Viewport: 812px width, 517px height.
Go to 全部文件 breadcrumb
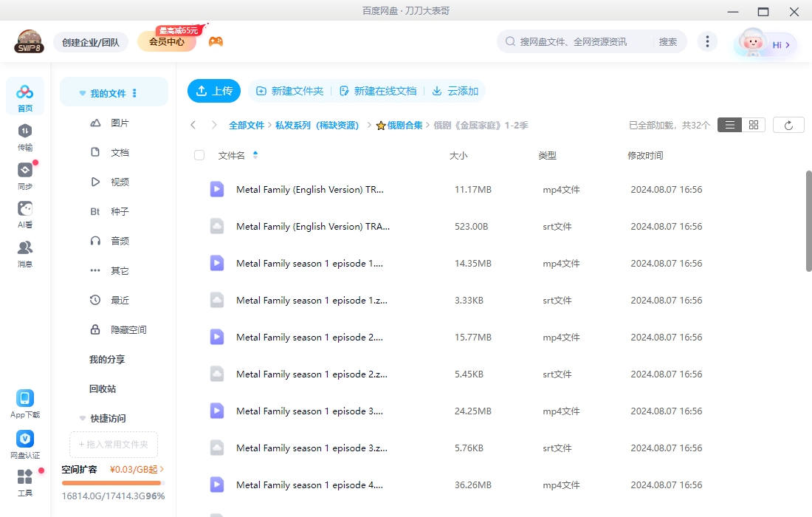[x=247, y=125]
